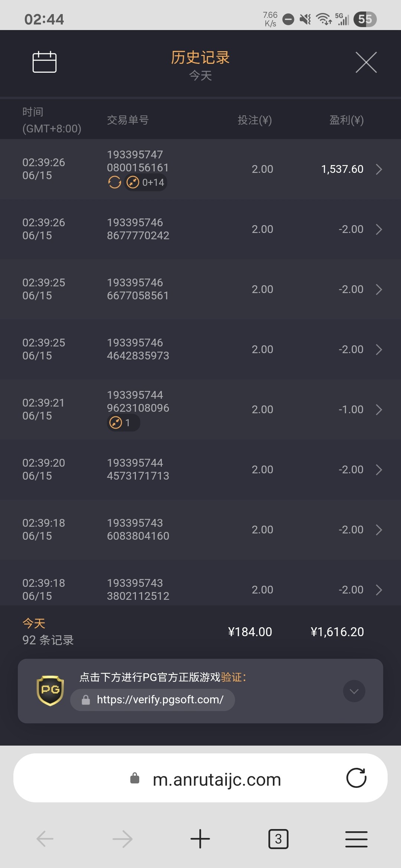Add a new browser tab
Screen dimensions: 401x868
click(200, 839)
